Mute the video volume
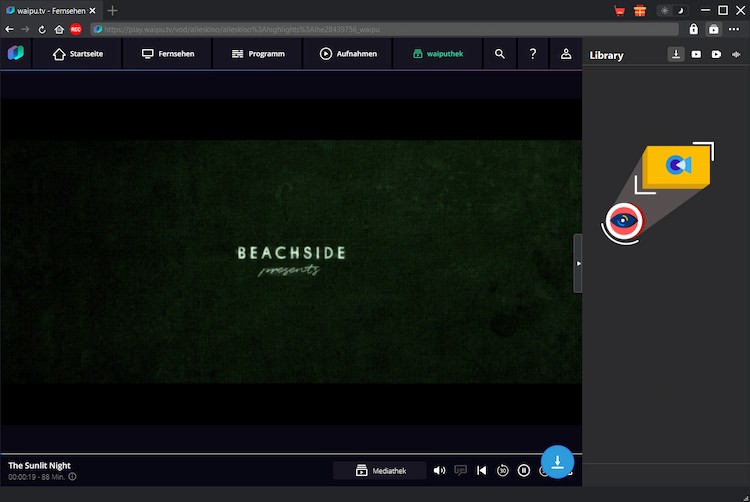This screenshot has height=502, width=750. point(439,470)
